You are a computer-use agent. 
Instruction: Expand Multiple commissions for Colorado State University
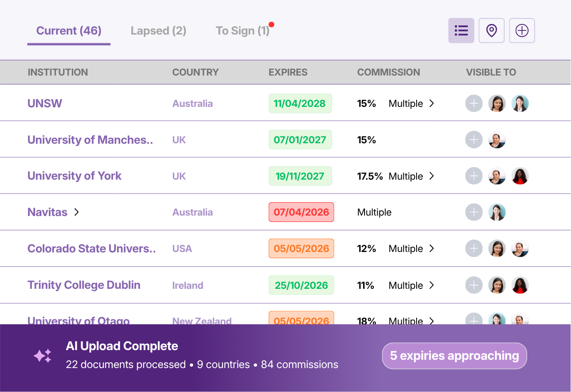(432, 248)
